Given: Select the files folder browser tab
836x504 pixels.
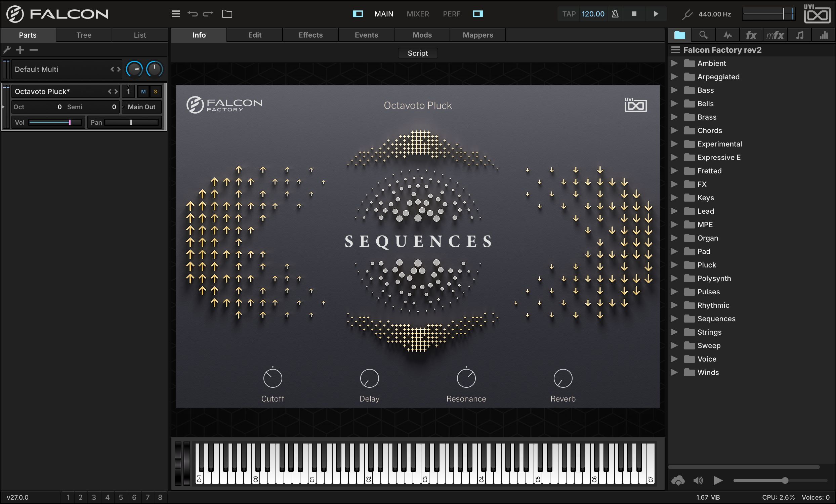Looking at the screenshot, I should tap(680, 35).
